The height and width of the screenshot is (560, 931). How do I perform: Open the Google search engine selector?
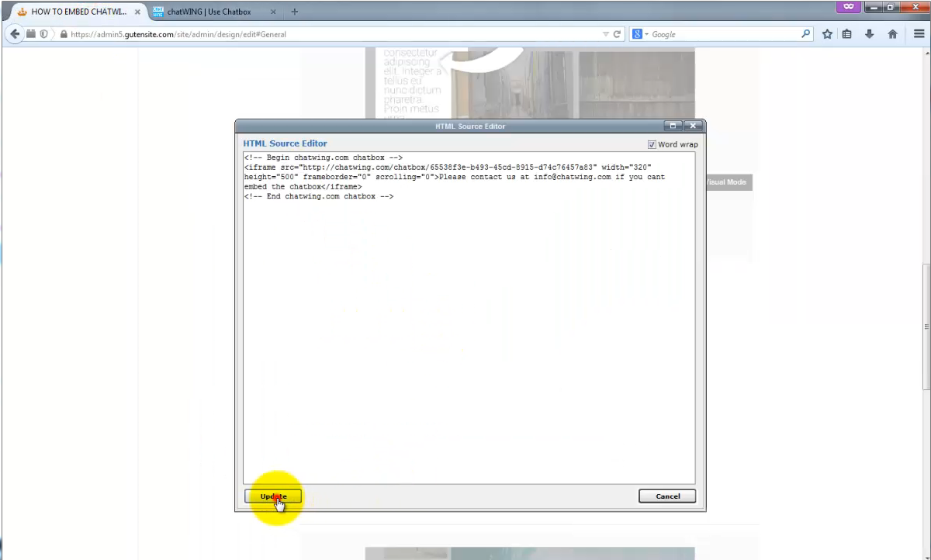coord(640,34)
